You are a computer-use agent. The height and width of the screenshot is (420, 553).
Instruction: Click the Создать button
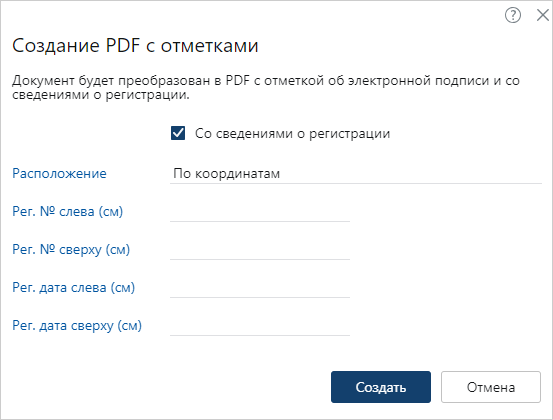[381, 387]
